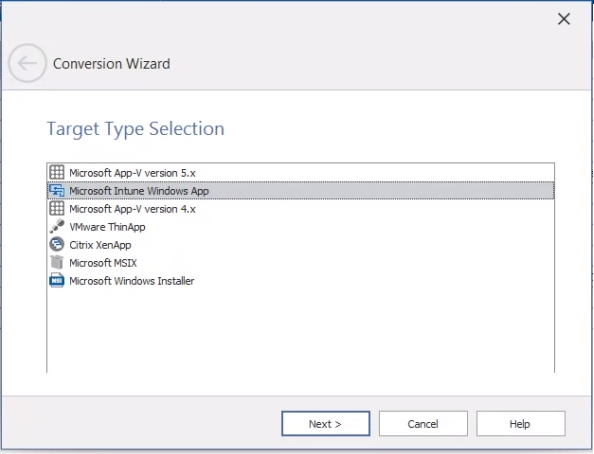Click the Windows Installer MSI icon
Screen dimensions: 594x454
point(57,280)
